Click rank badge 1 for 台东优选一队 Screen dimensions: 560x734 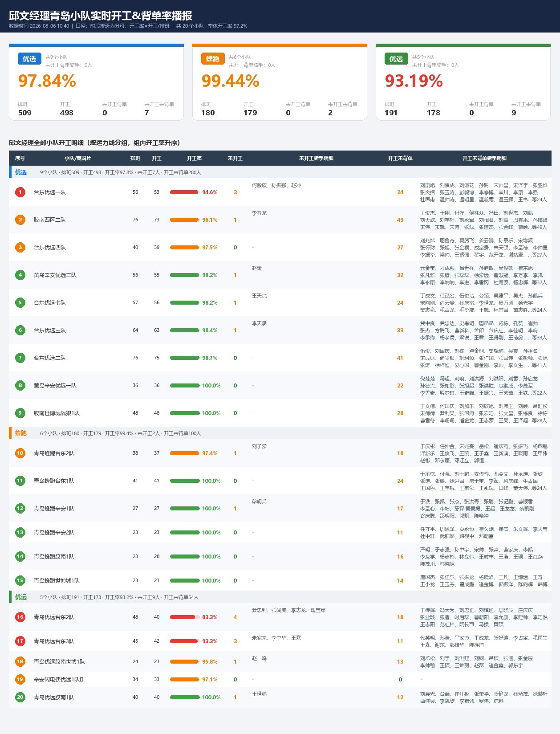click(20, 192)
